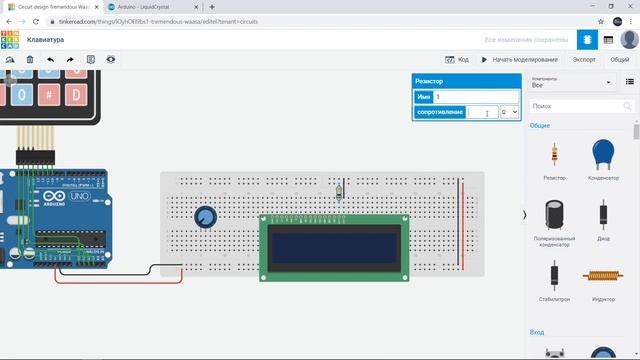The height and width of the screenshot is (360, 640).
Task: Switch to Arduino - LiquidCrystal browser tab
Action: [152, 7]
